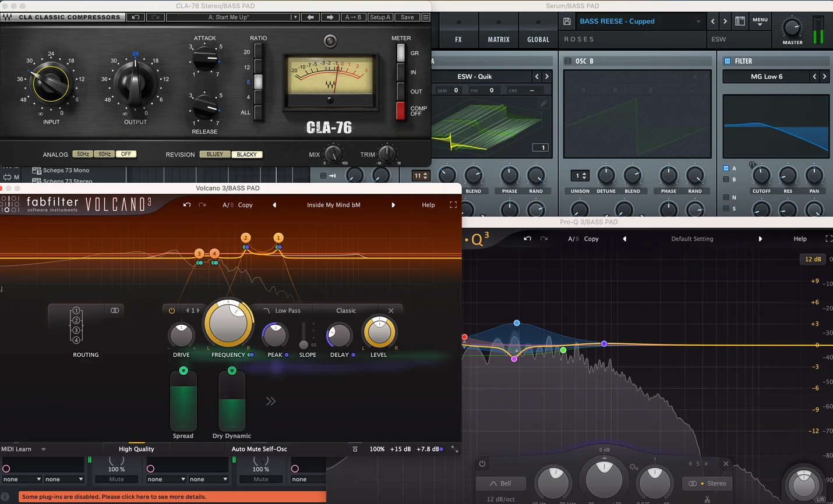Click Copy in the Volcano 3 header

click(x=245, y=205)
